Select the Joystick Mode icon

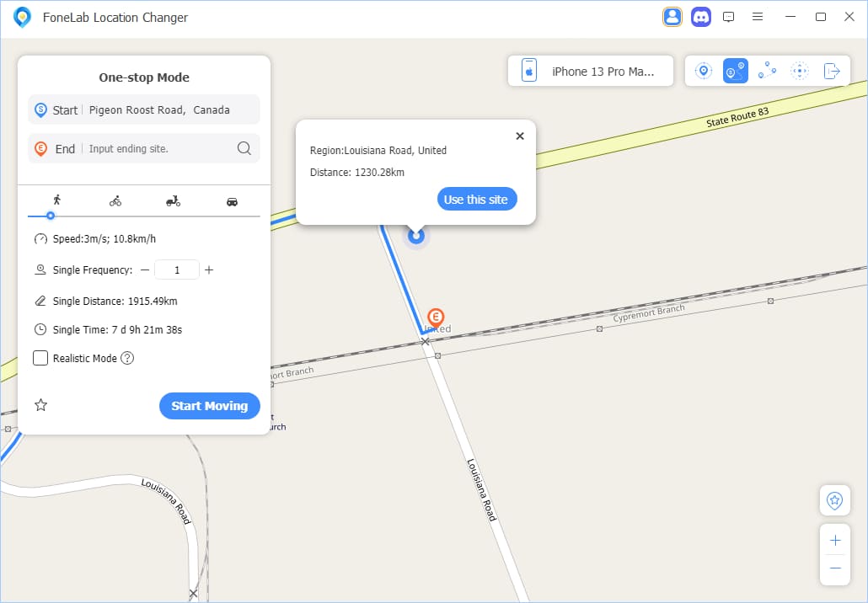click(800, 71)
